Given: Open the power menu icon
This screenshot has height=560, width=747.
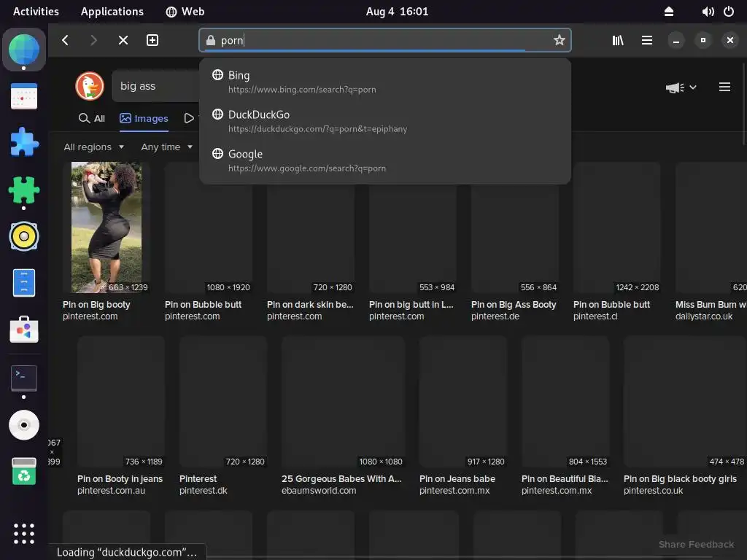Looking at the screenshot, I should (729, 12).
